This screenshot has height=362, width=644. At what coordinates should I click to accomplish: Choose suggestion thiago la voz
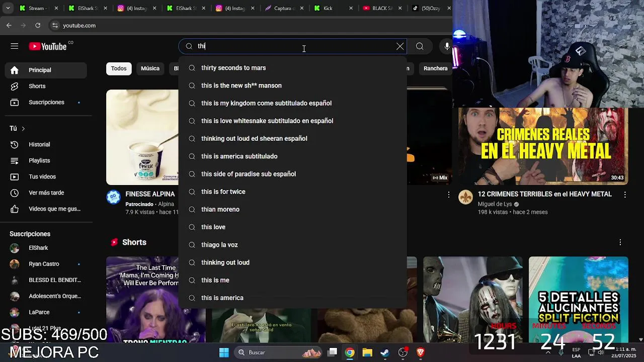[292, 245]
